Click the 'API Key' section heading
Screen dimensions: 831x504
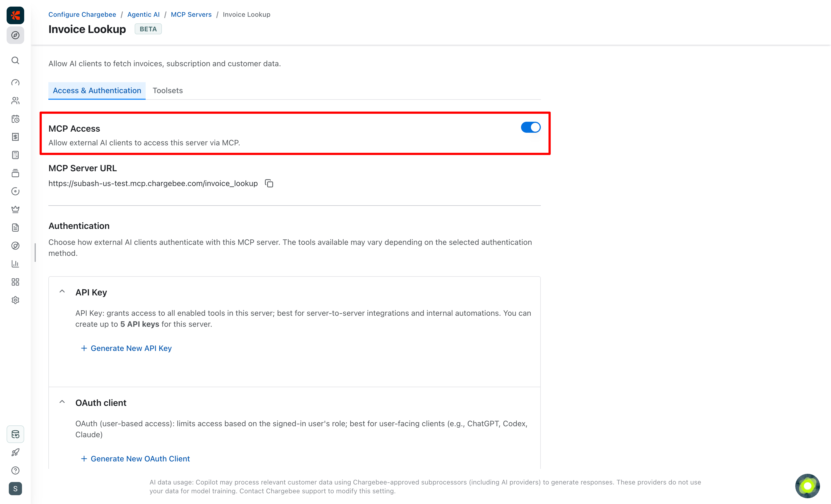click(91, 292)
